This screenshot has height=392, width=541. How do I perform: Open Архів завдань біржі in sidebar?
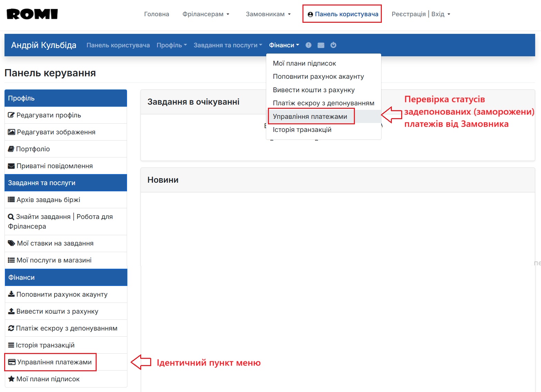tap(48, 200)
